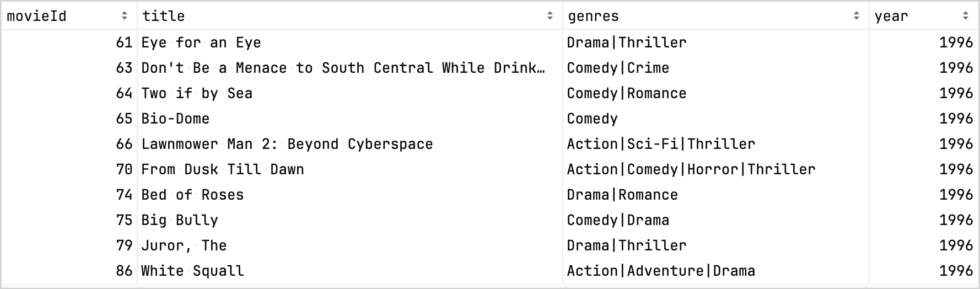This screenshot has height=289, width=980.
Task: Click the White Squall title cell
Action: 192,271
